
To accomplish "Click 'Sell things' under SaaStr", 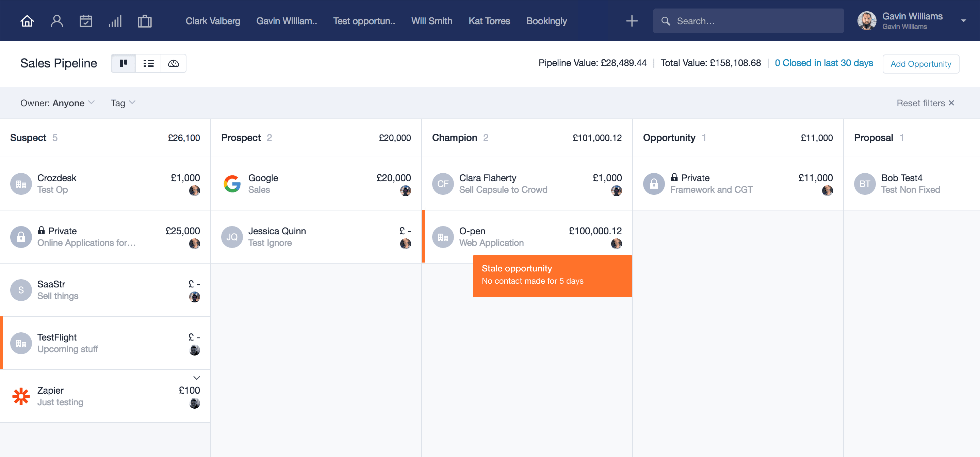I will pyautogui.click(x=58, y=296).
